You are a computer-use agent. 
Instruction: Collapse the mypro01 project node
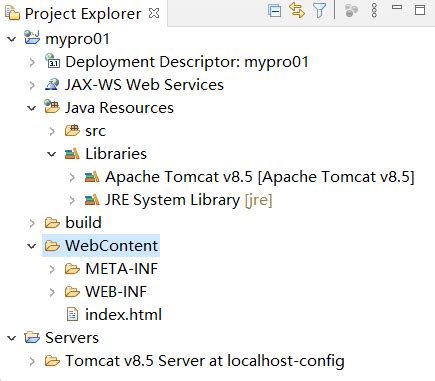(x=12, y=39)
